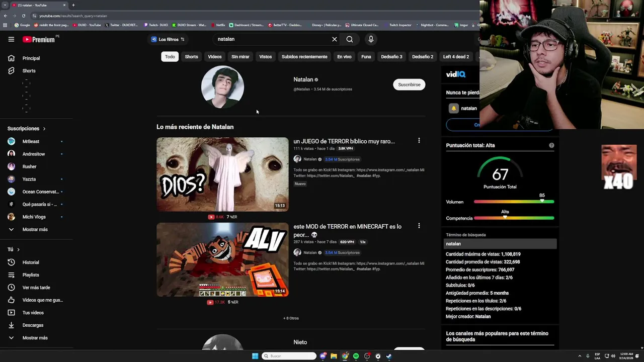Screen dimensions: 644x362
Task: Expand the Tú section chevron
Action: (18, 249)
